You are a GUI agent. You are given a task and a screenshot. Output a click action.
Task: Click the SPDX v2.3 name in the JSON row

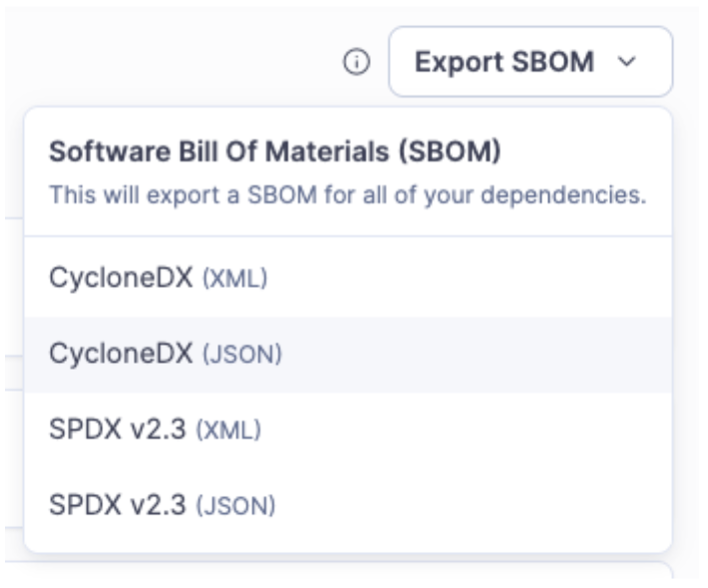click(118, 505)
